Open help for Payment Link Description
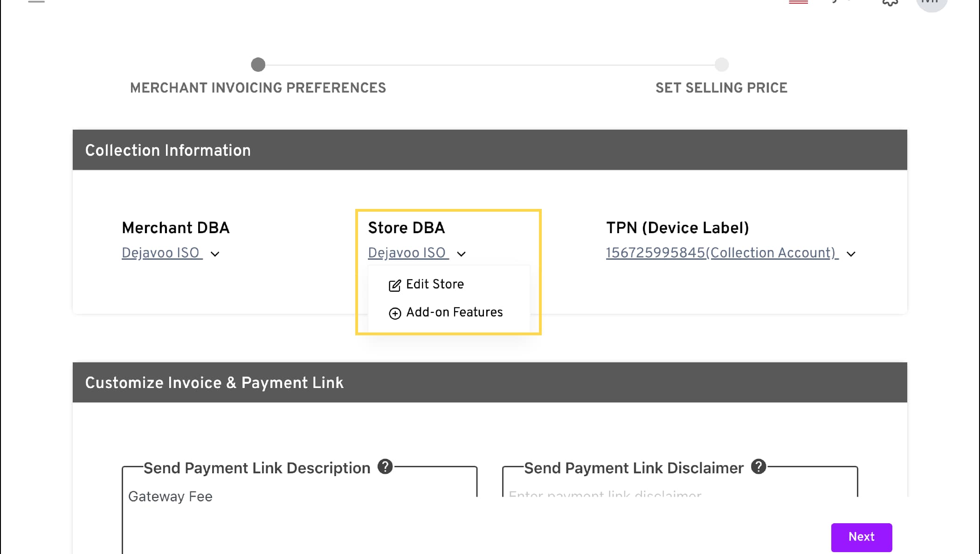This screenshot has width=980, height=554. tap(385, 467)
